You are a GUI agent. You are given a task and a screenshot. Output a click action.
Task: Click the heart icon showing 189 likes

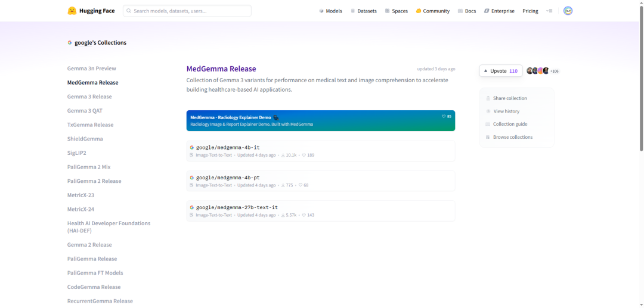pyautogui.click(x=304, y=155)
